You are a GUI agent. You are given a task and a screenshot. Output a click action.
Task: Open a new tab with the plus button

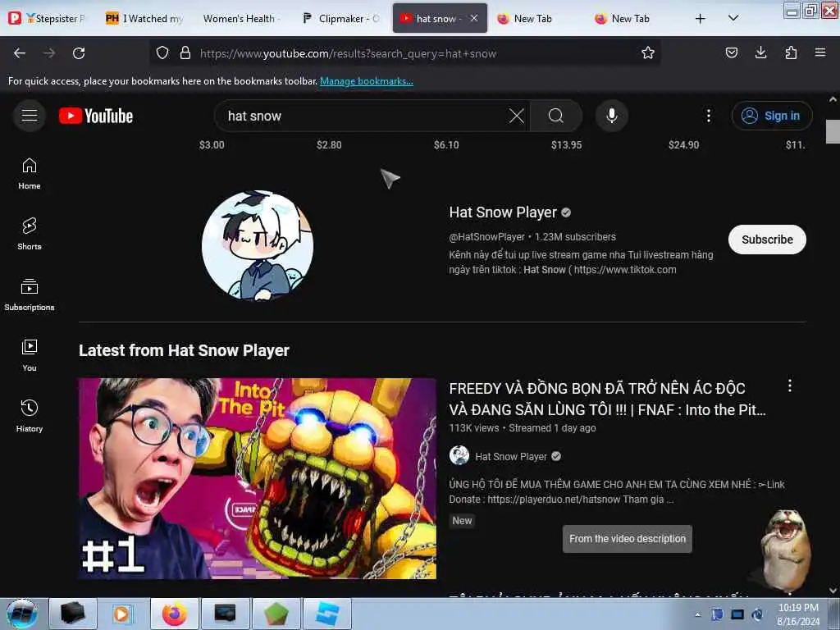(x=701, y=19)
